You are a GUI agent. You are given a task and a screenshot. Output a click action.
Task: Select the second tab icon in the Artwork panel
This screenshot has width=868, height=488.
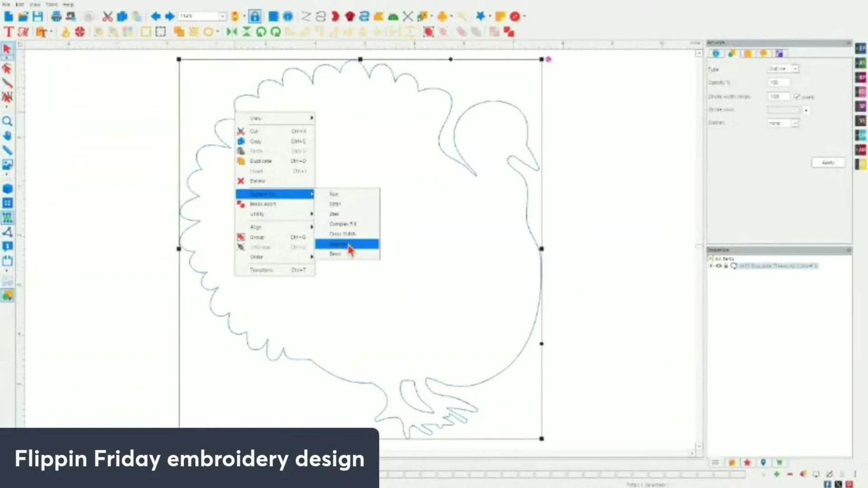point(731,54)
